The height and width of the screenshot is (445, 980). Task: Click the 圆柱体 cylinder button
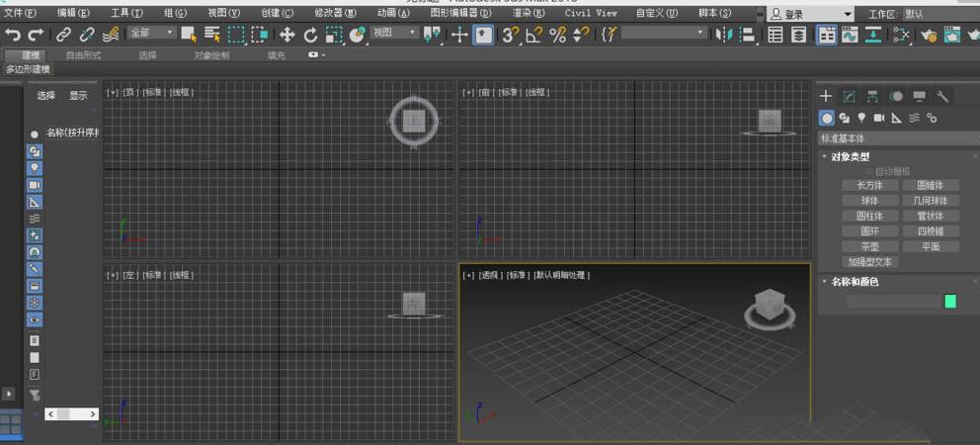[x=869, y=216]
